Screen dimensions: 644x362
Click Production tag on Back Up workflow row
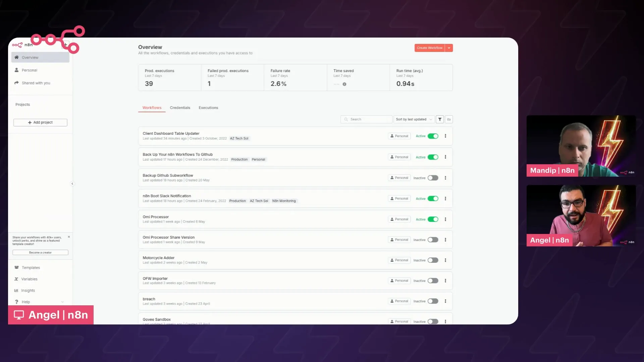pyautogui.click(x=239, y=160)
